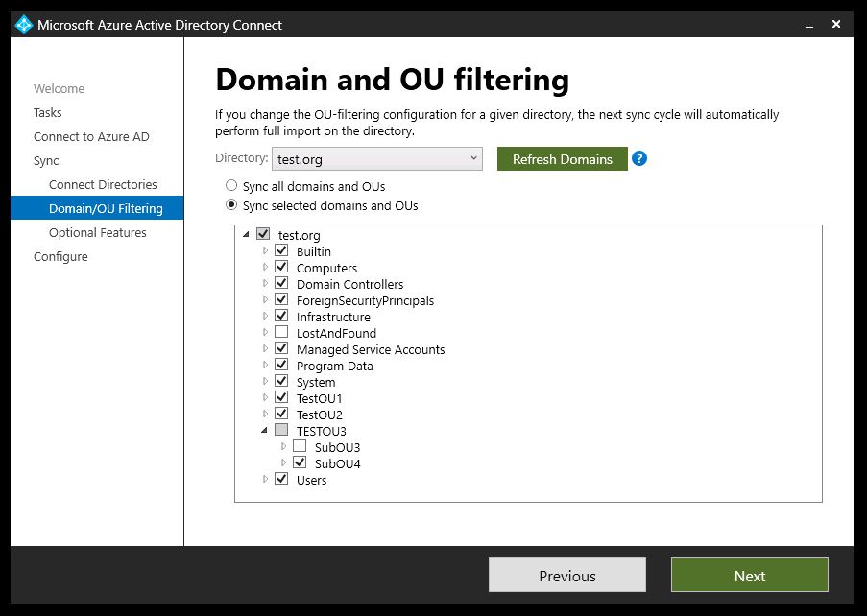Screen dimensions: 867x616
Task: Uncheck the SubOU4 checkbox
Action: coord(300,462)
